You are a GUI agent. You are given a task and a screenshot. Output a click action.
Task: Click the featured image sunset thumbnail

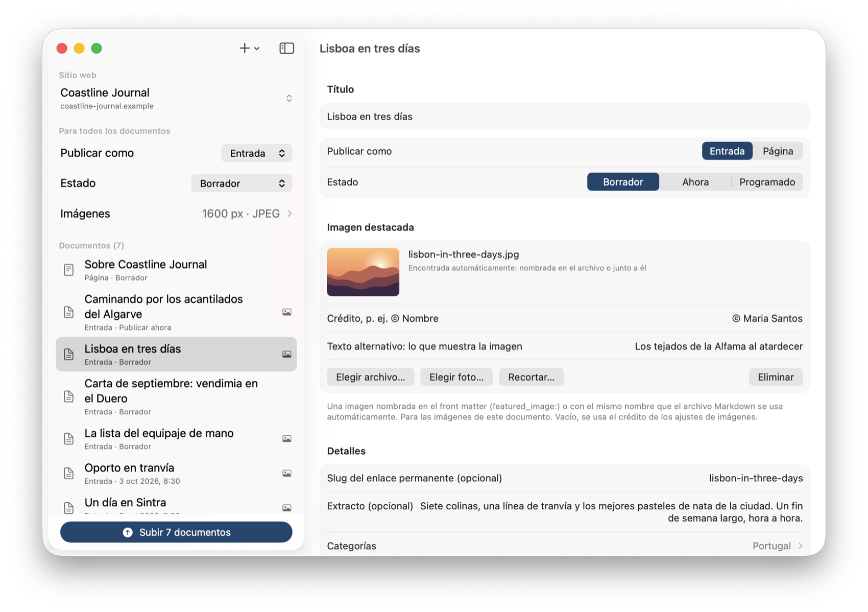[x=363, y=272]
